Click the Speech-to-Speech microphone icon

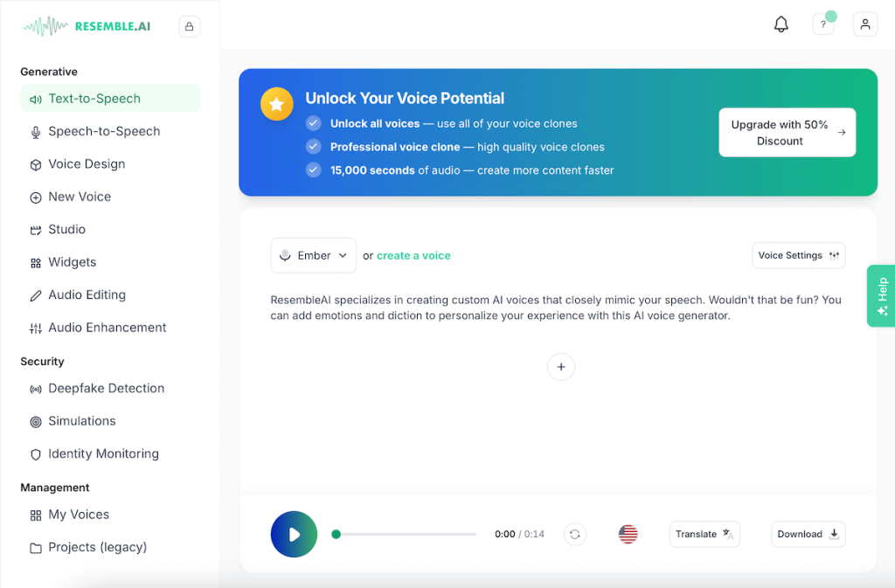(x=35, y=132)
